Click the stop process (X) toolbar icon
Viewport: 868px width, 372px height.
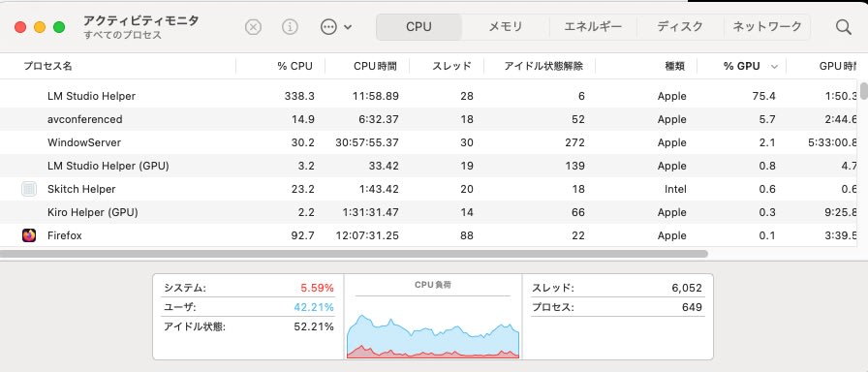(253, 26)
